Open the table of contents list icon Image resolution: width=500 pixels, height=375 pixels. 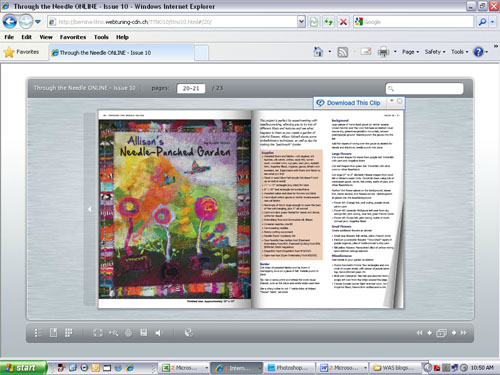click(x=38, y=333)
